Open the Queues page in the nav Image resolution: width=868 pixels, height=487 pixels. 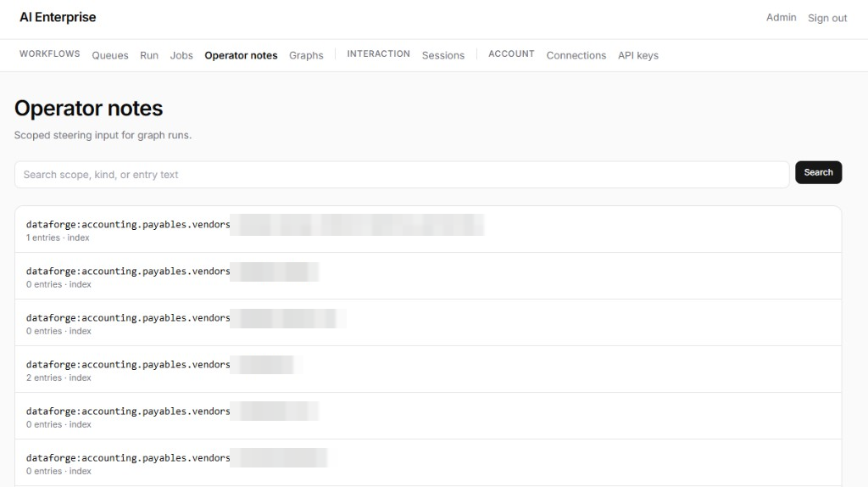point(109,55)
